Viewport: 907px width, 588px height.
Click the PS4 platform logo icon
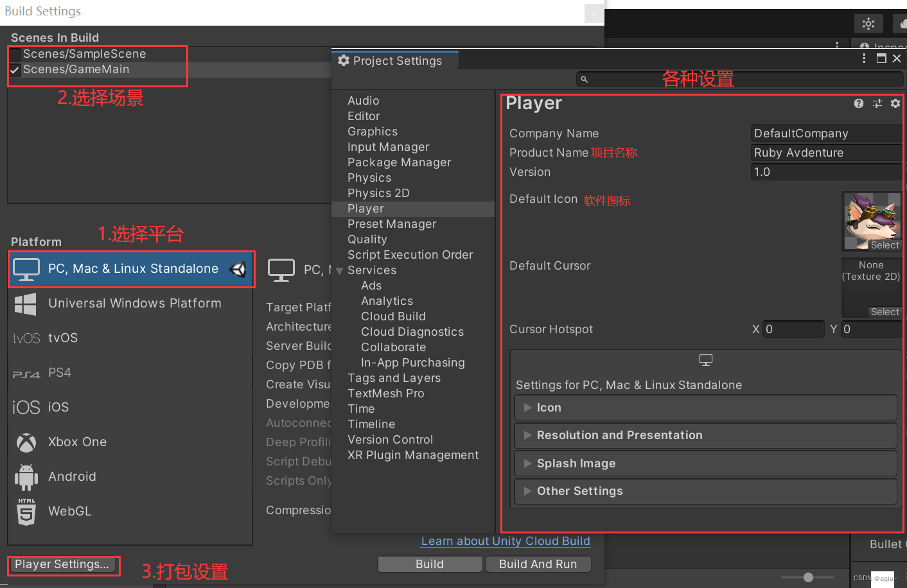point(26,374)
